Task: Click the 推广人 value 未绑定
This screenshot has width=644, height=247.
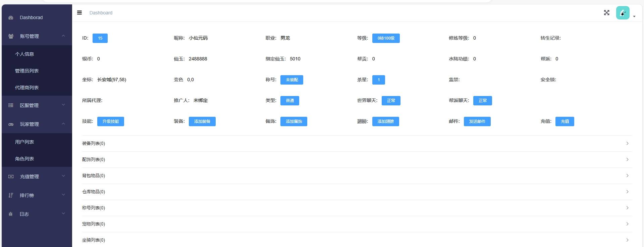Action: pyautogui.click(x=201, y=101)
